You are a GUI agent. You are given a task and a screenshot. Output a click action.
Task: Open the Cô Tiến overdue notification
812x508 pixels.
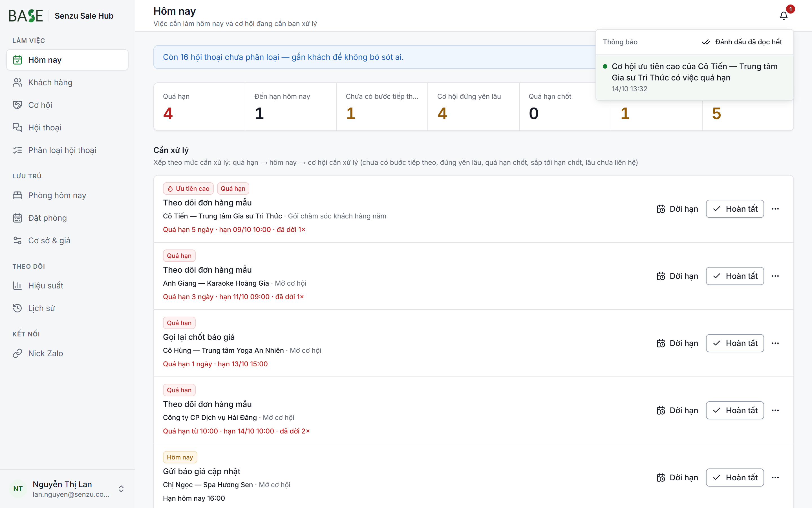tap(694, 78)
